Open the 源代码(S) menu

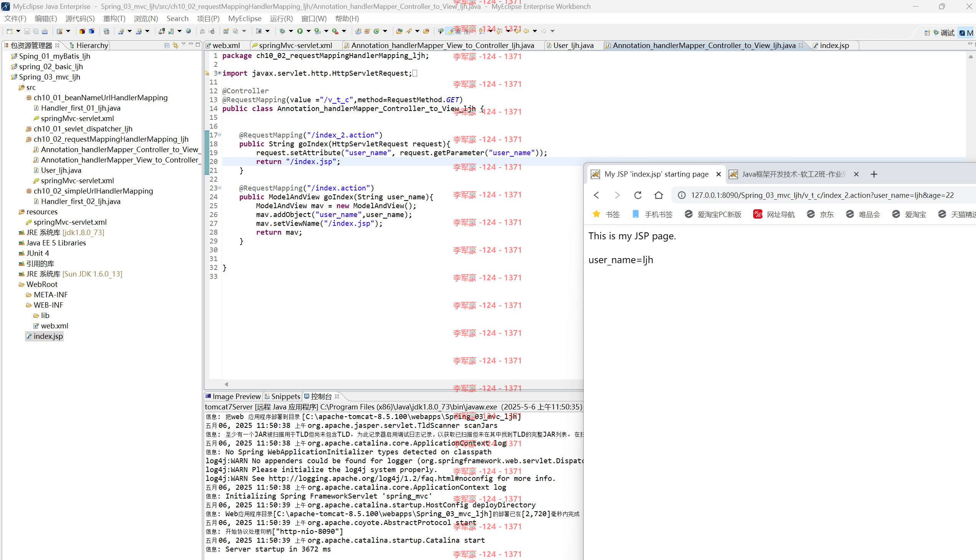[x=80, y=18]
